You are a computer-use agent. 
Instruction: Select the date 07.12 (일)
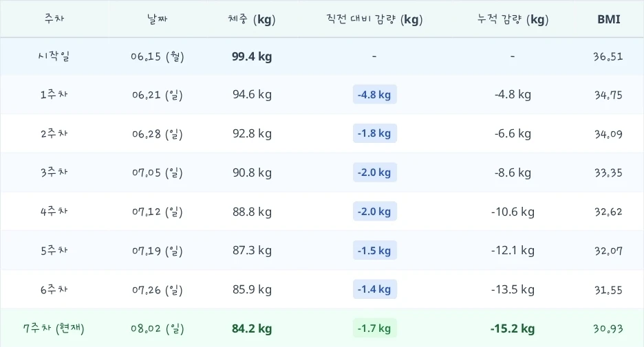tap(158, 212)
